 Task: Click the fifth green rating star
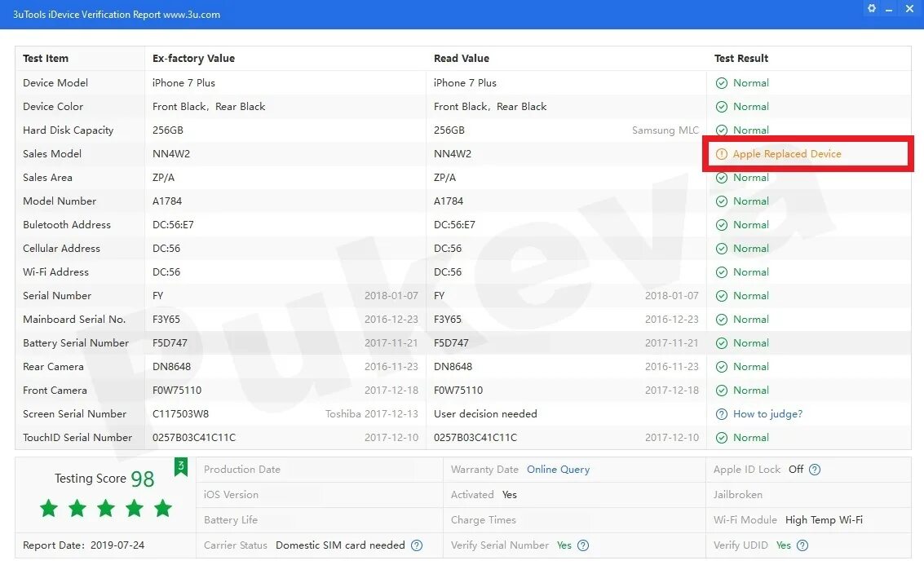click(162, 508)
